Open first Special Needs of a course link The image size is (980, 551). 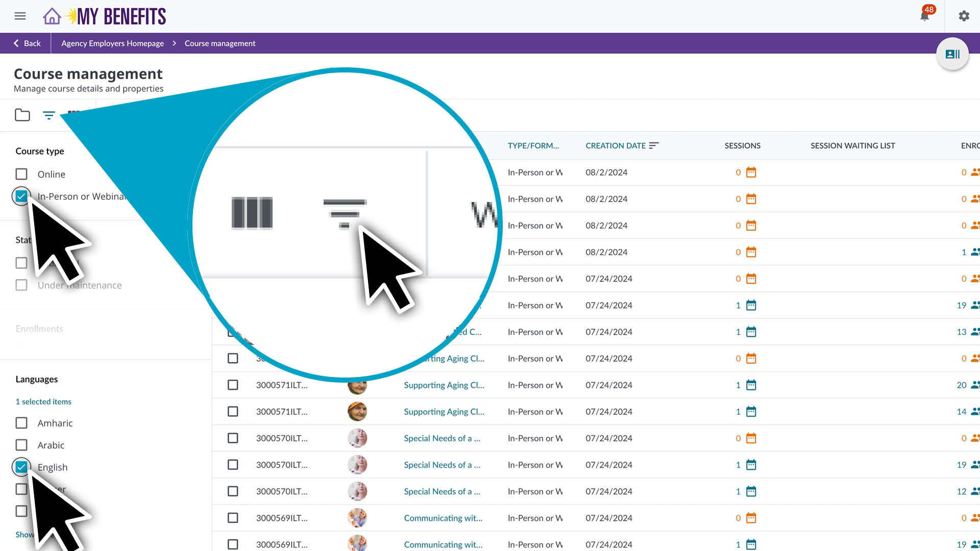[x=442, y=438]
